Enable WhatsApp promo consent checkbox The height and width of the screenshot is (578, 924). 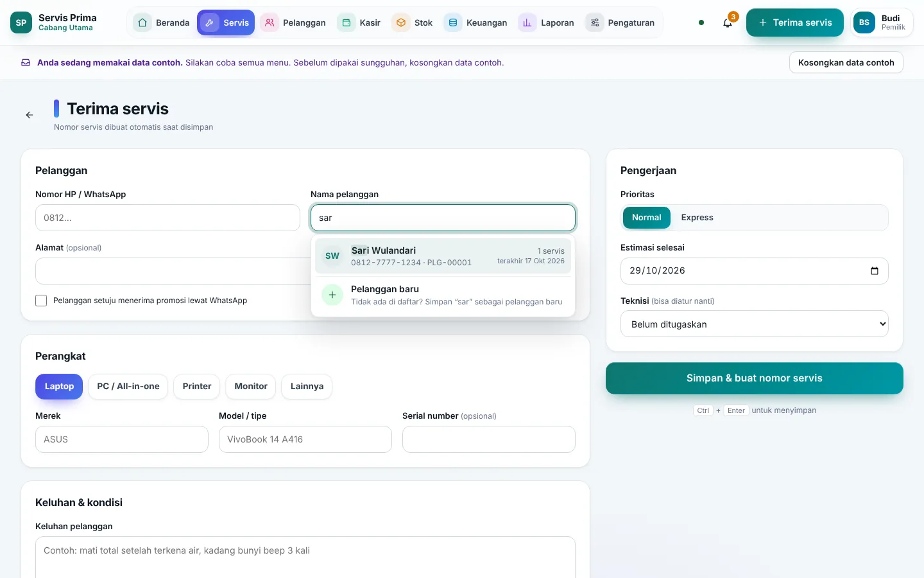pos(41,301)
